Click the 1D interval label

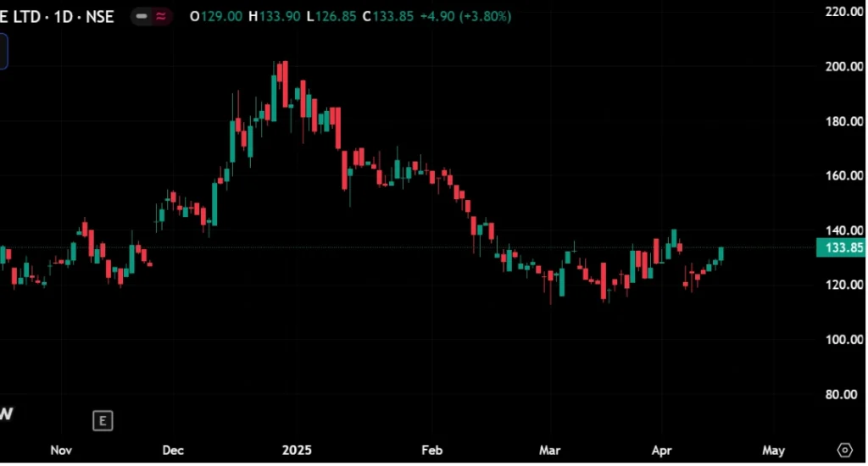(64, 17)
